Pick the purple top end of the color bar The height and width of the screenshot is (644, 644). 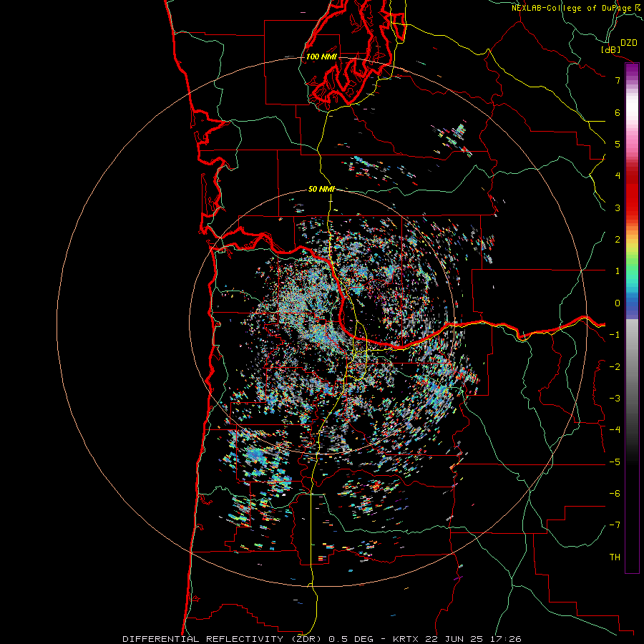pos(632,69)
